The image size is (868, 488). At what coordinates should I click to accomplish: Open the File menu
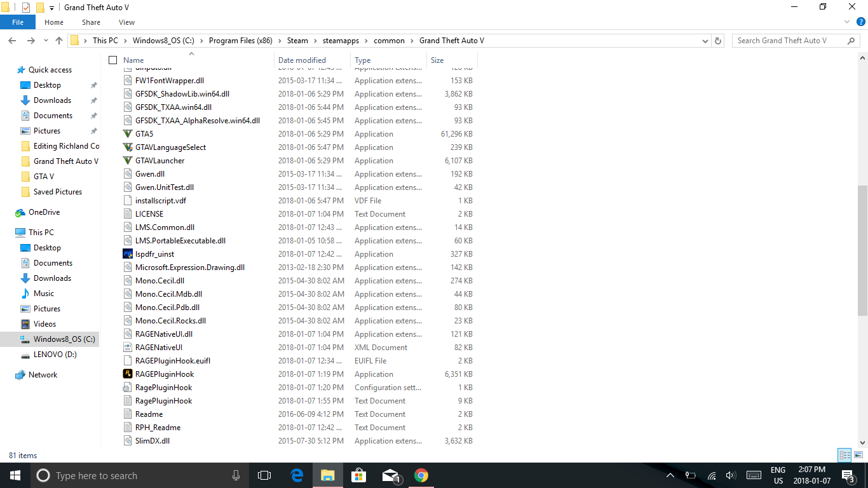18,22
